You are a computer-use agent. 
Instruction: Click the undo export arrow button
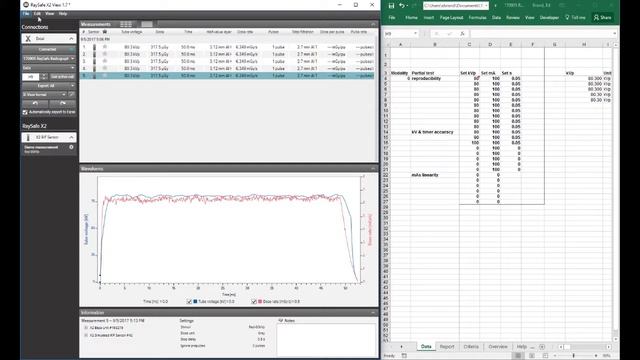[35, 104]
